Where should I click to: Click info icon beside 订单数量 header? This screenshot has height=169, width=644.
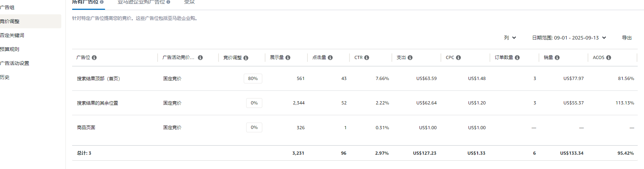tap(517, 58)
